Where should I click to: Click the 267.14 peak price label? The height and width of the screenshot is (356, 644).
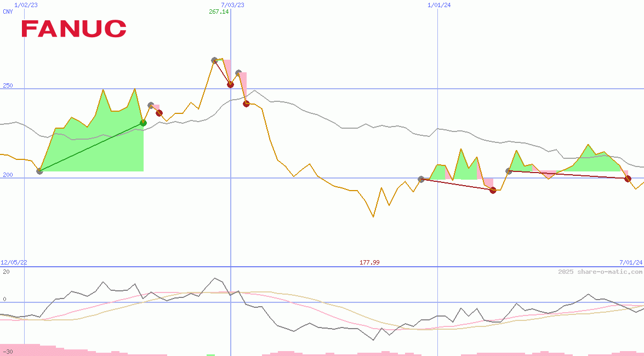[x=219, y=12]
